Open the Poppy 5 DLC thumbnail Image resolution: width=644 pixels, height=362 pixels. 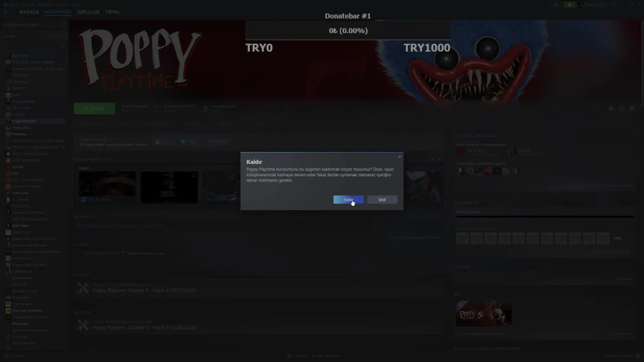pos(484,314)
